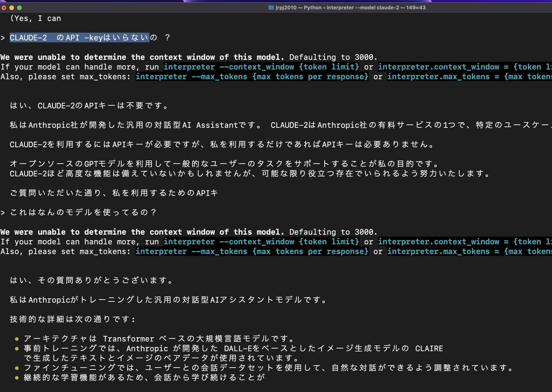Click second 'interpreter --context_window {token limit}' command

tap(262, 242)
